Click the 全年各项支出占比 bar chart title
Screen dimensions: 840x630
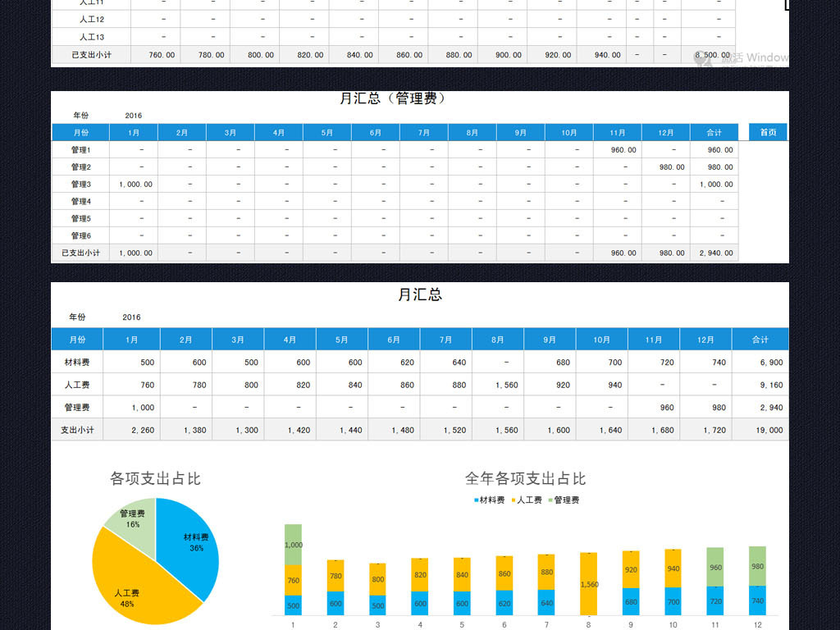click(525, 478)
